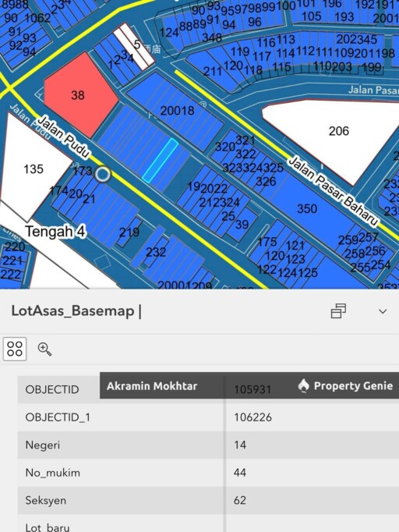Zoom to the selected lot feature
The height and width of the screenshot is (532, 399).
(44, 349)
